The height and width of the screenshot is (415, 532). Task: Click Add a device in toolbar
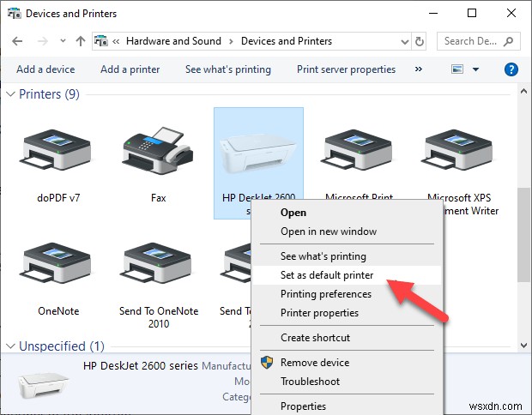(45, 69)
